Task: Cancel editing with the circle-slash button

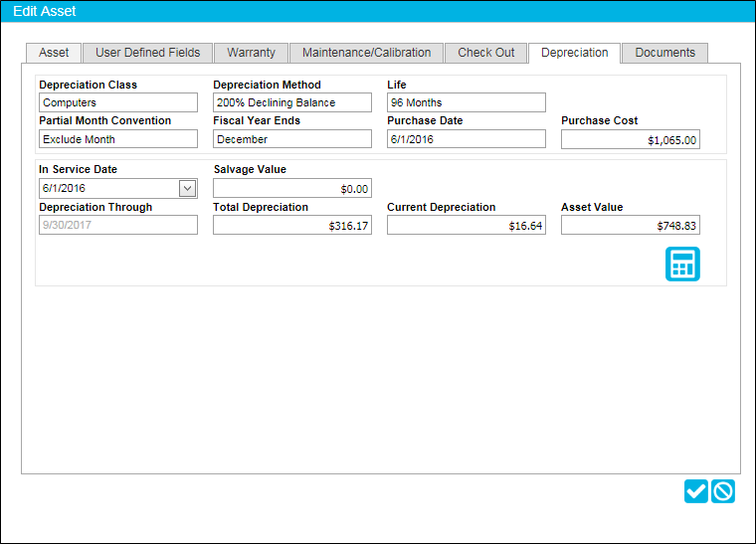Action: click(x=723, y=491)
